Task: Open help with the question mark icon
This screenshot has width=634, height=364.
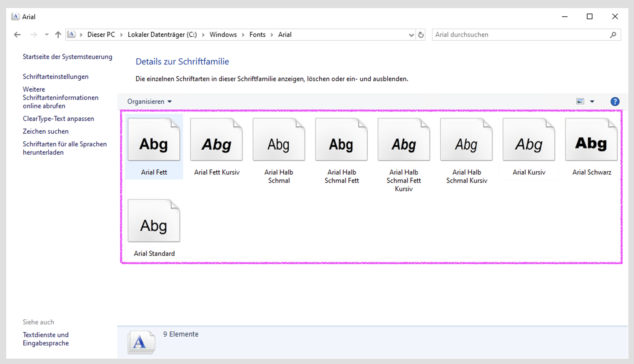Action: click(615, 102)
